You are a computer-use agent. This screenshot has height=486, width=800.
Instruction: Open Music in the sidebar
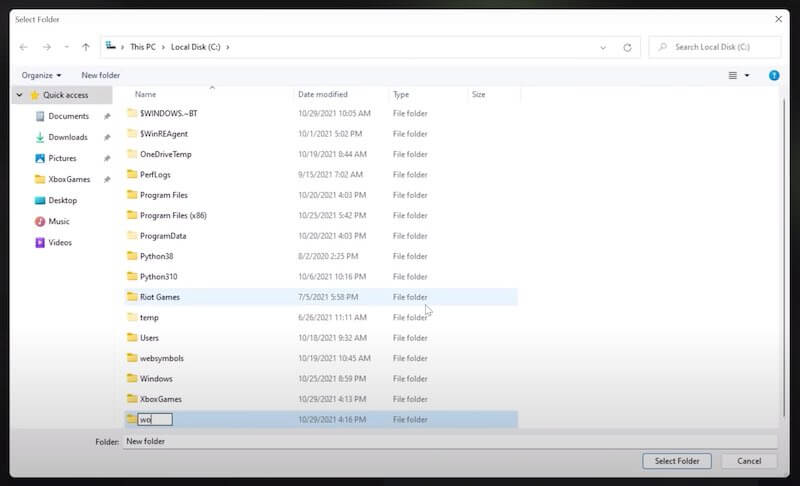click(x=59, y=221)
